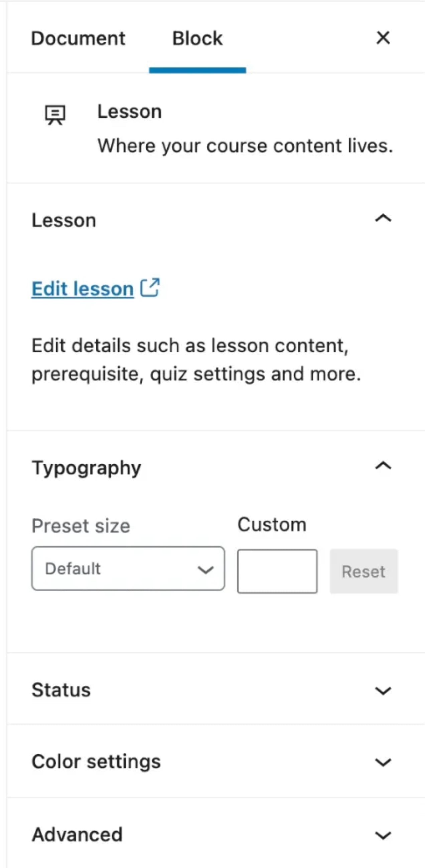Click the chevron icon beside Color settings
Screen dimensions: 425x868
[x=383, y=762]
